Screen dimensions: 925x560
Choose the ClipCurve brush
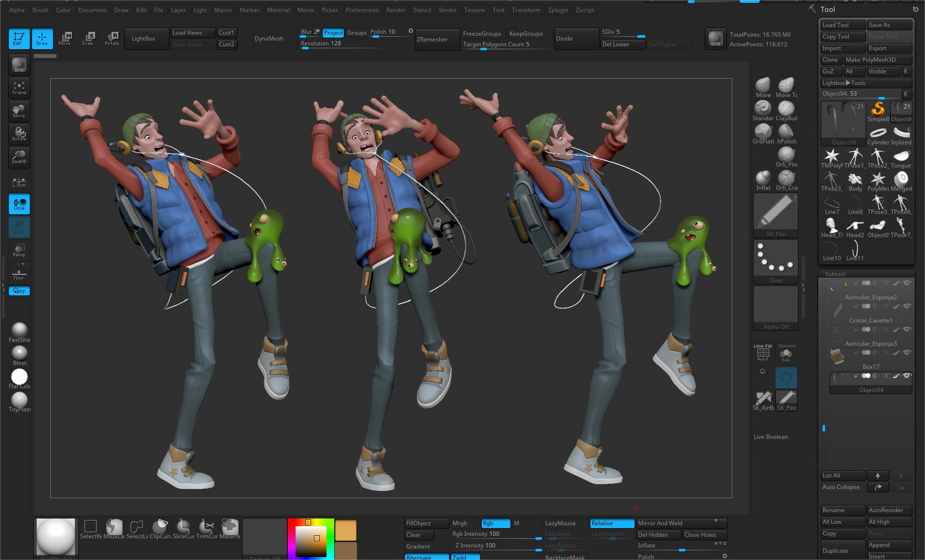160,529
